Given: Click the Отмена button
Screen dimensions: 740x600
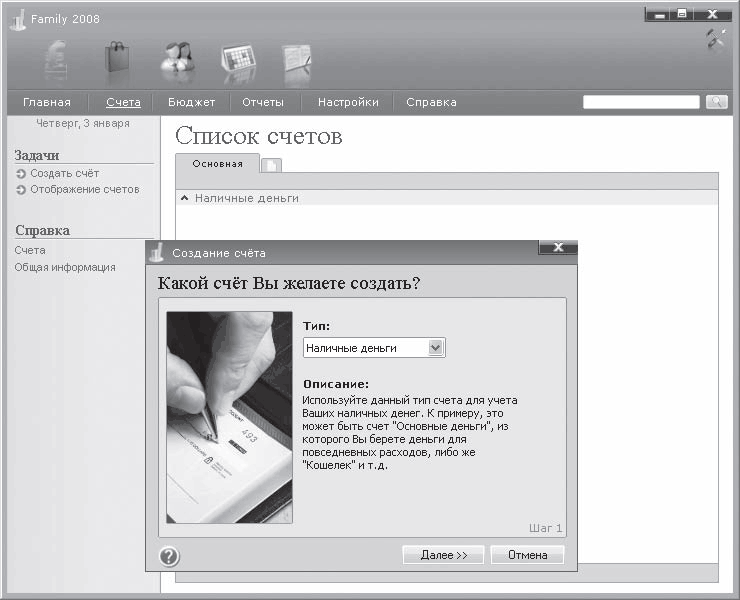Looking at the screenshot, I should pos(527,555).
